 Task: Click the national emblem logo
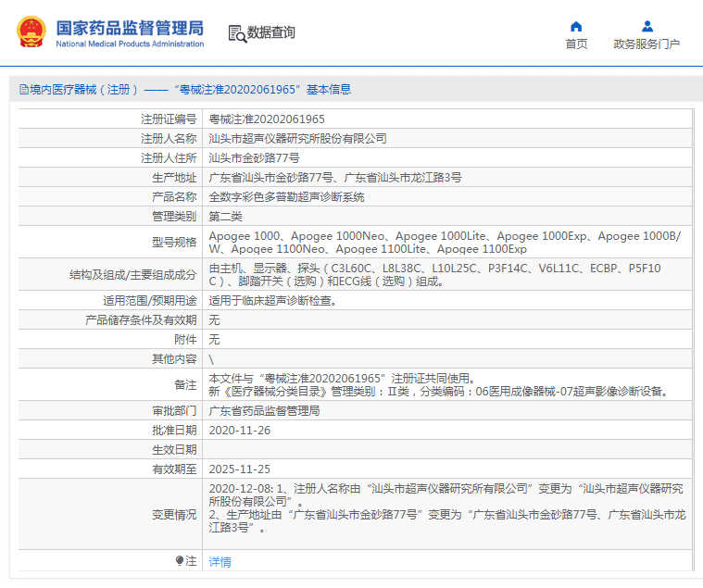point(31,31)
